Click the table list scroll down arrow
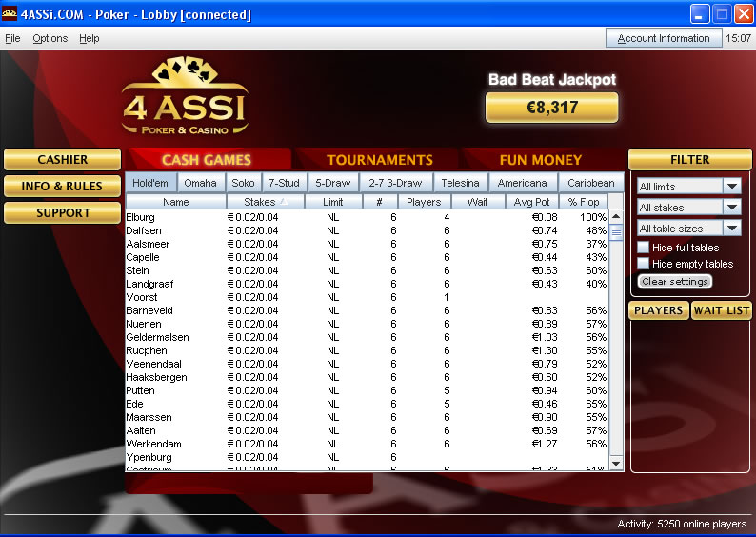756x537 pixels. (616, 464)
